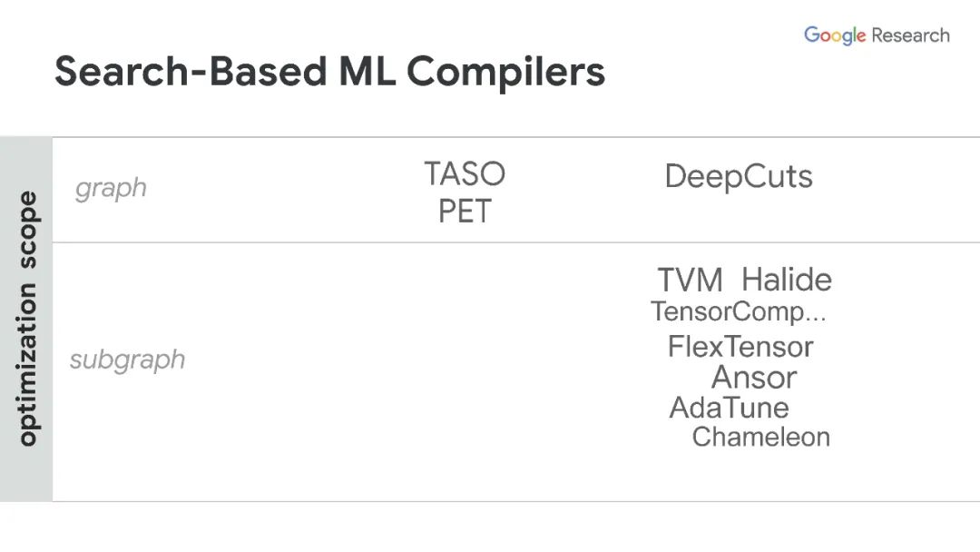Viewport: 980px width, 552px height.
Task: Click the Halide label
Action: tap(786, 280)
